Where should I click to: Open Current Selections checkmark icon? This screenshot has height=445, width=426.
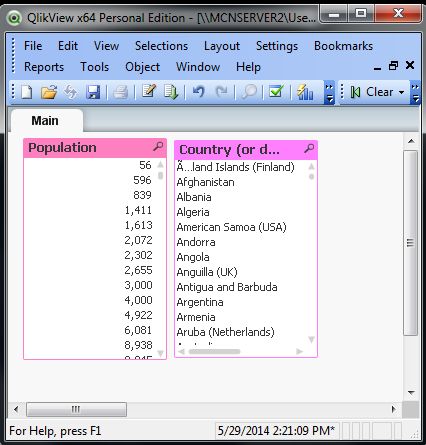pos(276,91)
